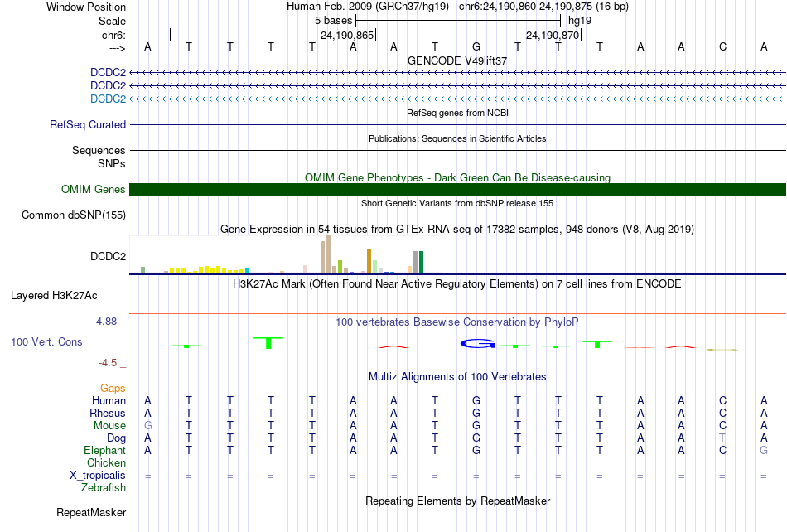Click the 'RefSeq genes from NCBI' title
This screenshot has width=787, height=532.
click(457, 113)
